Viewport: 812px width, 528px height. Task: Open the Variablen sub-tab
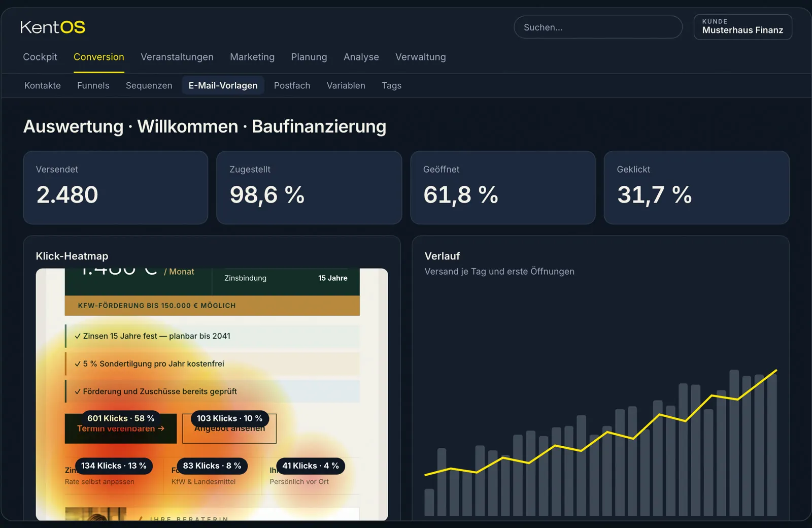346,85
